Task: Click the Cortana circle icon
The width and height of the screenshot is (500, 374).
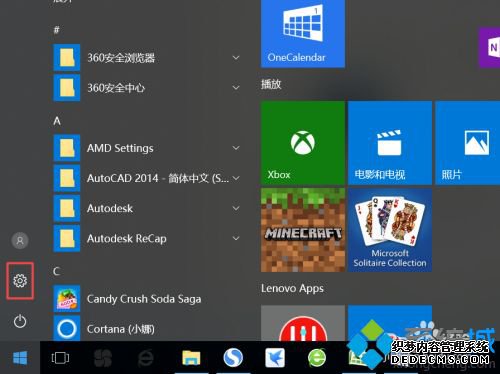Action: coord(67,328)
